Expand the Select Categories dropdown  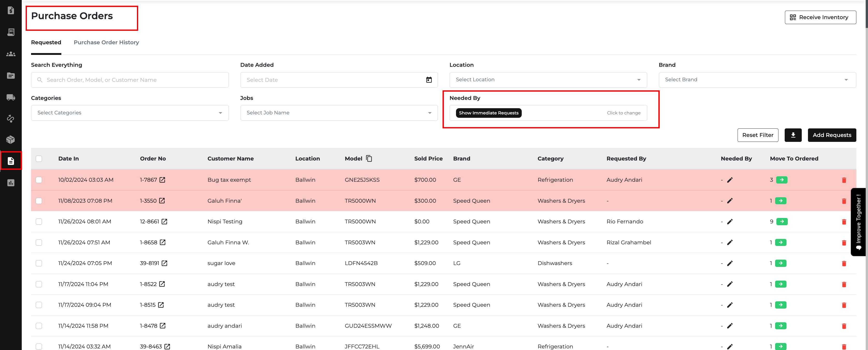point(130,113)
